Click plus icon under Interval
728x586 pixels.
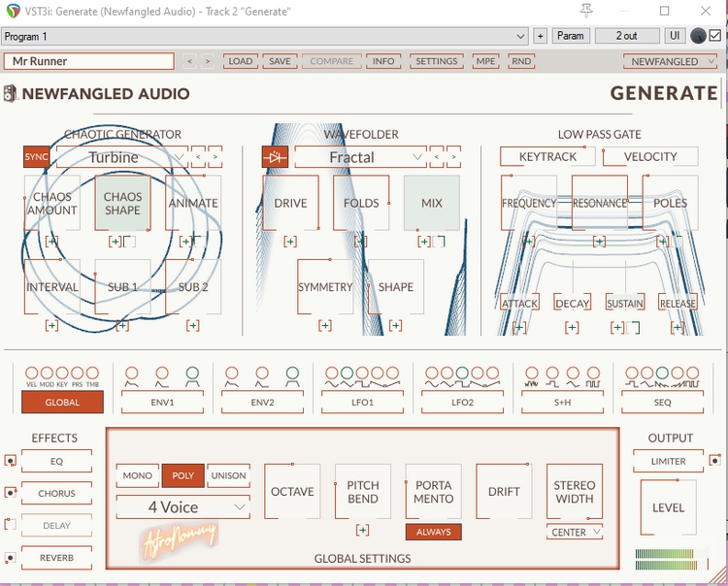(x=51, y=326)
